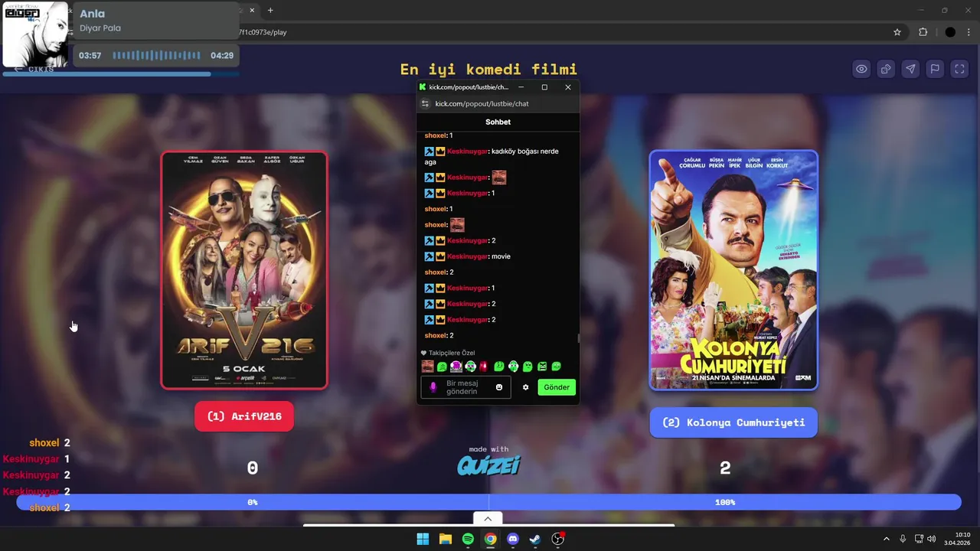
Task: Toggle the eye visibility button in quiz toolbar
Action: point(861,69)
